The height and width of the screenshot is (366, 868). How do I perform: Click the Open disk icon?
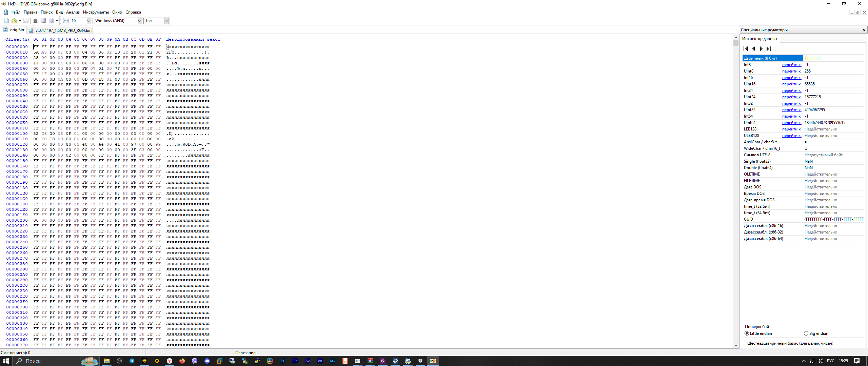click(43, 21)
